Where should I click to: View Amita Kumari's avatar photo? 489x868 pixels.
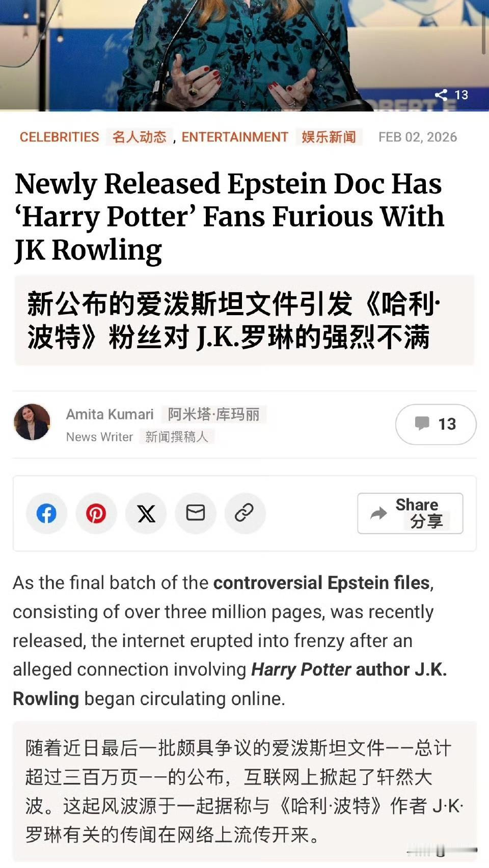pos(32,422)
